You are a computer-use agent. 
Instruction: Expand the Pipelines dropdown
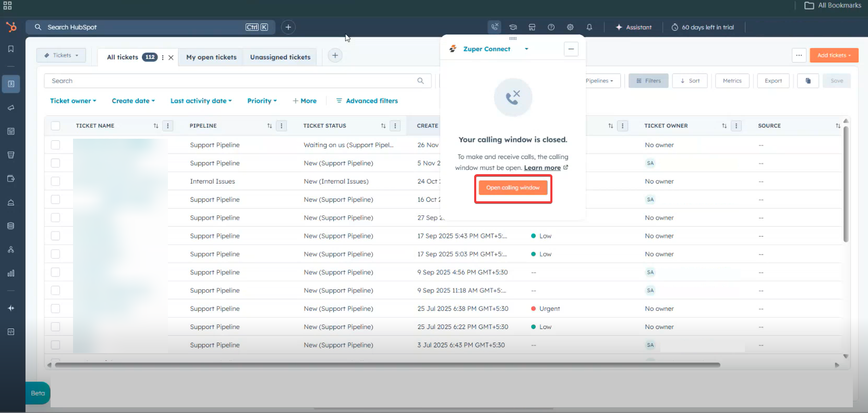point(599,81)
